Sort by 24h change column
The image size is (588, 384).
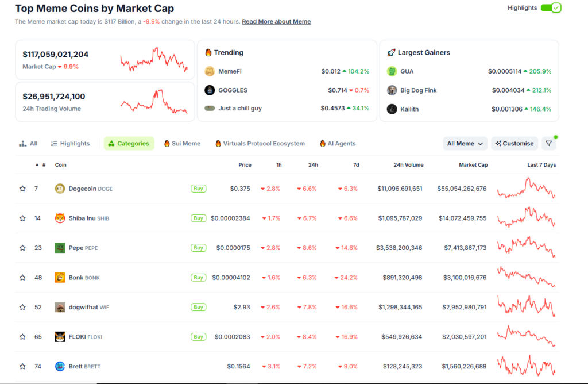(x=313, y=165)
